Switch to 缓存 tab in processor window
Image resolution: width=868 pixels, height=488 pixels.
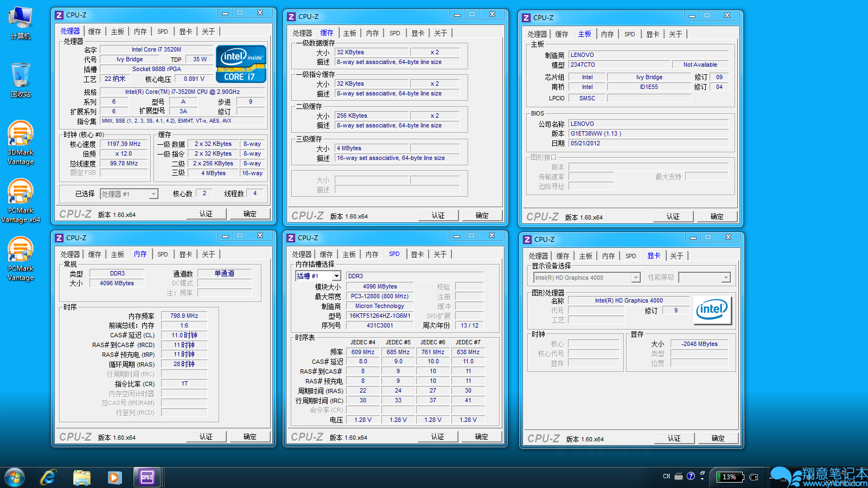click(x=94, y=31)
